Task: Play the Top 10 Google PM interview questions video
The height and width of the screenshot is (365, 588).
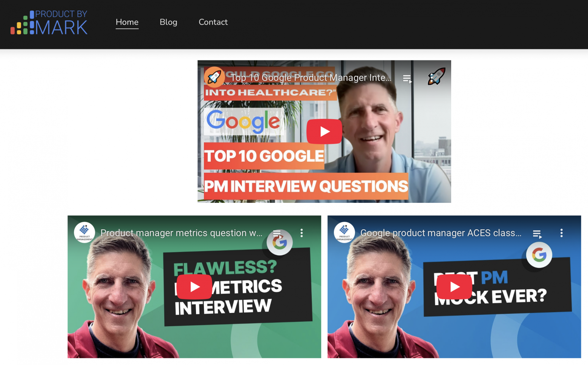Action: [x=324, y=132]
